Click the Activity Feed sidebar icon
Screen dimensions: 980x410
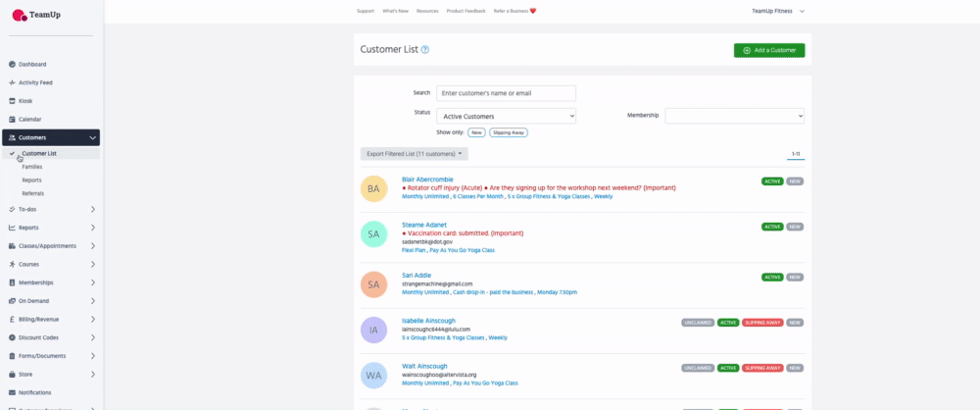tap(12, 82)
